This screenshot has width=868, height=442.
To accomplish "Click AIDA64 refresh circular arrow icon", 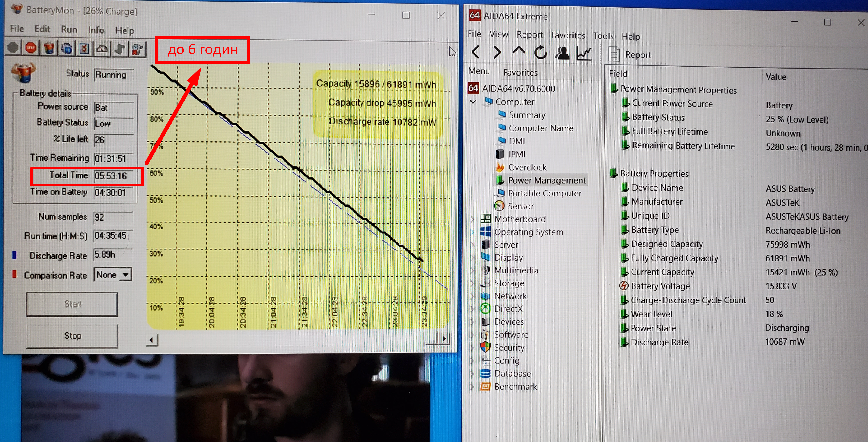I will pos(540,53).
